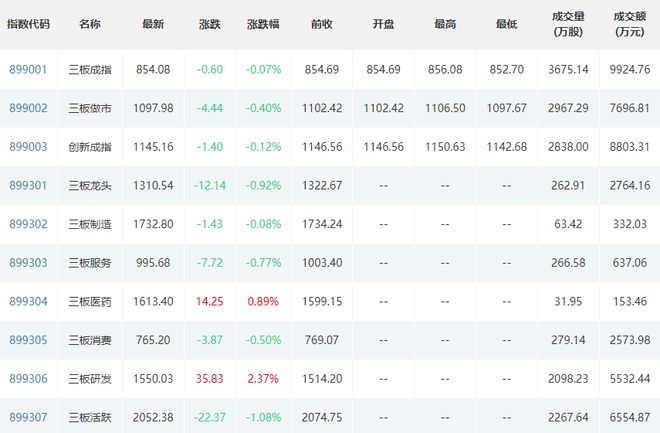Click previous close 854.69 in 前收 column

[x=322, y=69]
